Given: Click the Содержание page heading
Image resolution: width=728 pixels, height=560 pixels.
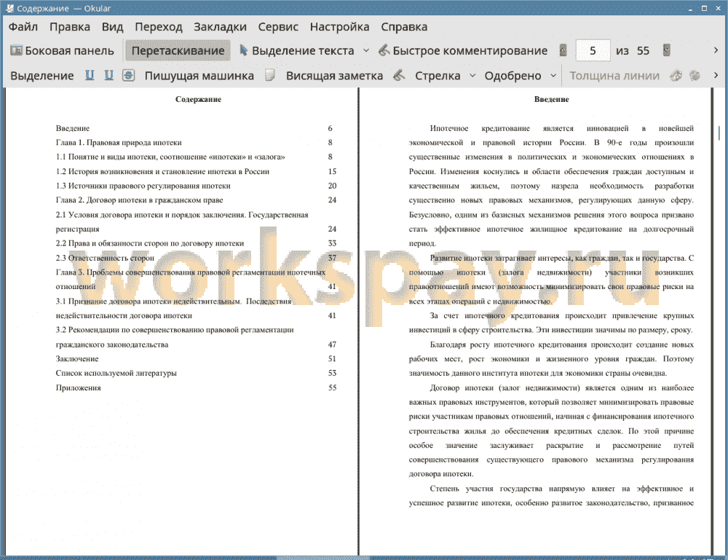Looking at the screenshot, I should (198, 99).
